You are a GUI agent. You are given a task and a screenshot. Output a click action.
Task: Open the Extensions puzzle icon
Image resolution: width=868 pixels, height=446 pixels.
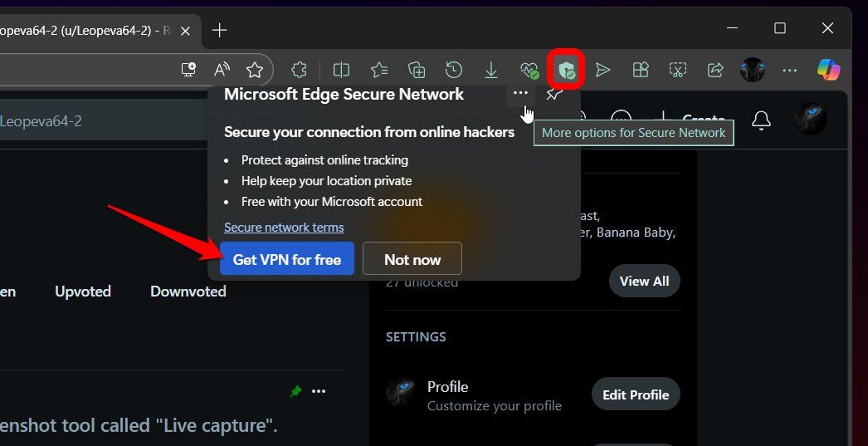click(300, 70)
